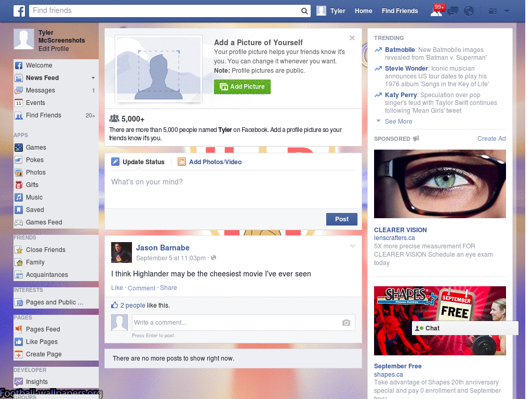Open the messages chat bubbles icon in top bar

click(453, 11)
